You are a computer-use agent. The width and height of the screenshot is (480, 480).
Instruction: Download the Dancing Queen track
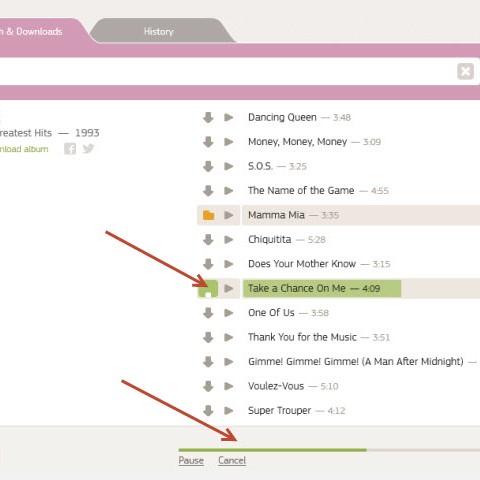[x=208, y=117]
